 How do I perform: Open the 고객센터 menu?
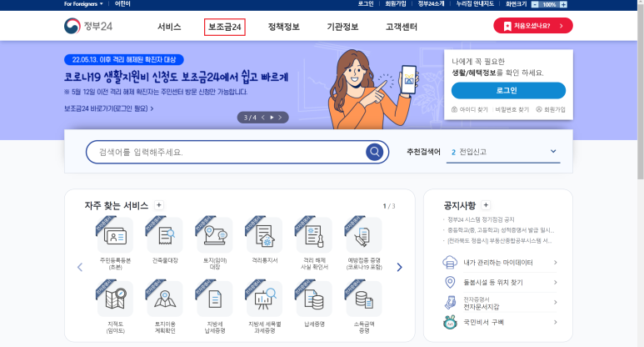402,27
